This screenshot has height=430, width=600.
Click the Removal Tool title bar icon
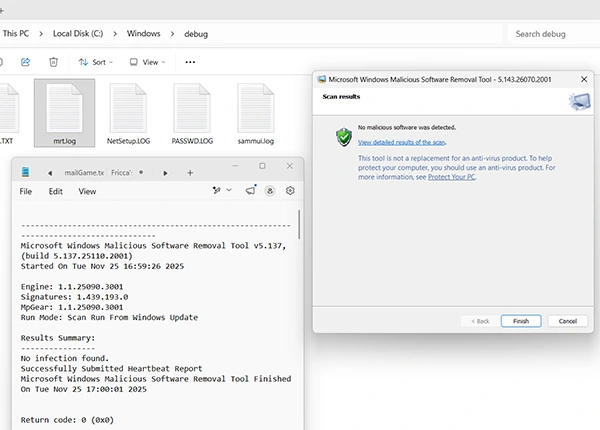click(322, 80)
